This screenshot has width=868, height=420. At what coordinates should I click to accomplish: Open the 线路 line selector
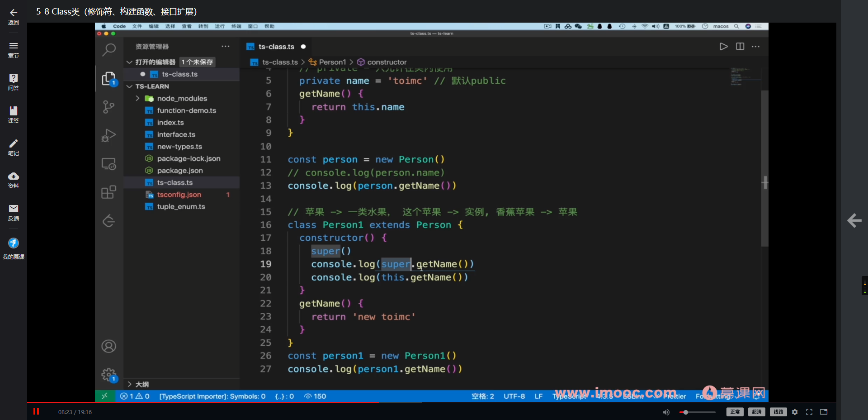point(778,412)
